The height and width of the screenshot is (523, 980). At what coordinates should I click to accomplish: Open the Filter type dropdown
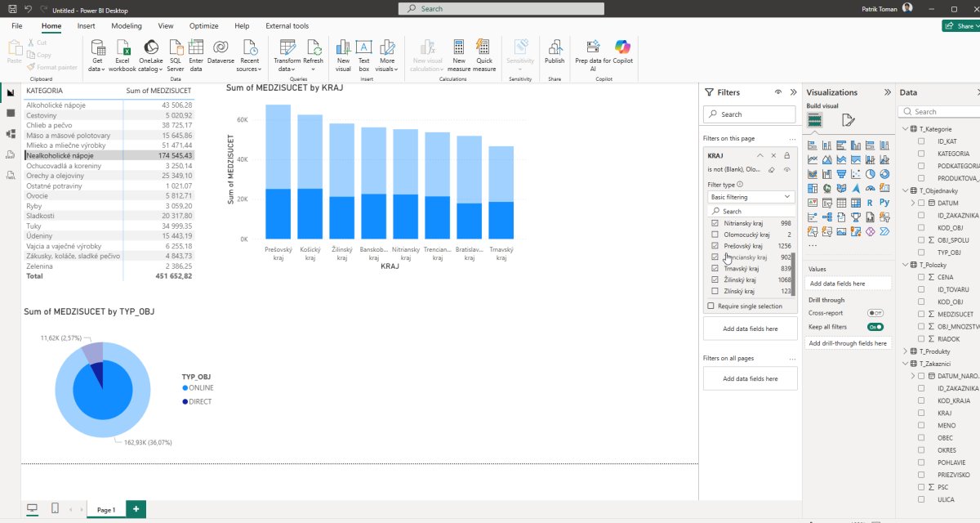pos(751,197)
